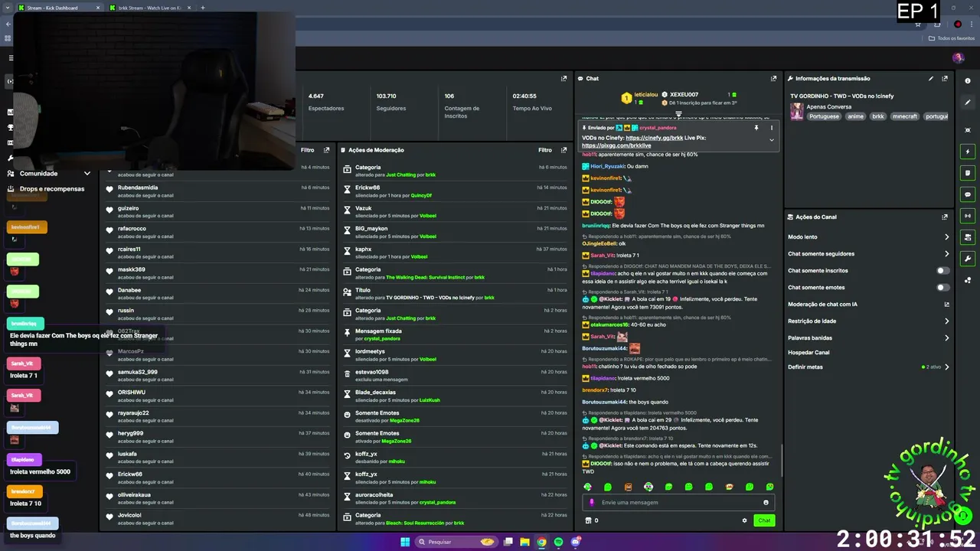Open Spotify from taskbar
Screen dimensions: 980x551
[558, 542]
